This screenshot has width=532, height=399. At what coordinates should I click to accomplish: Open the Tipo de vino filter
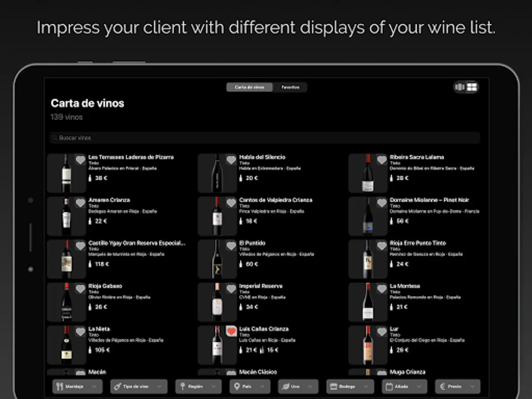pos(139,387)
